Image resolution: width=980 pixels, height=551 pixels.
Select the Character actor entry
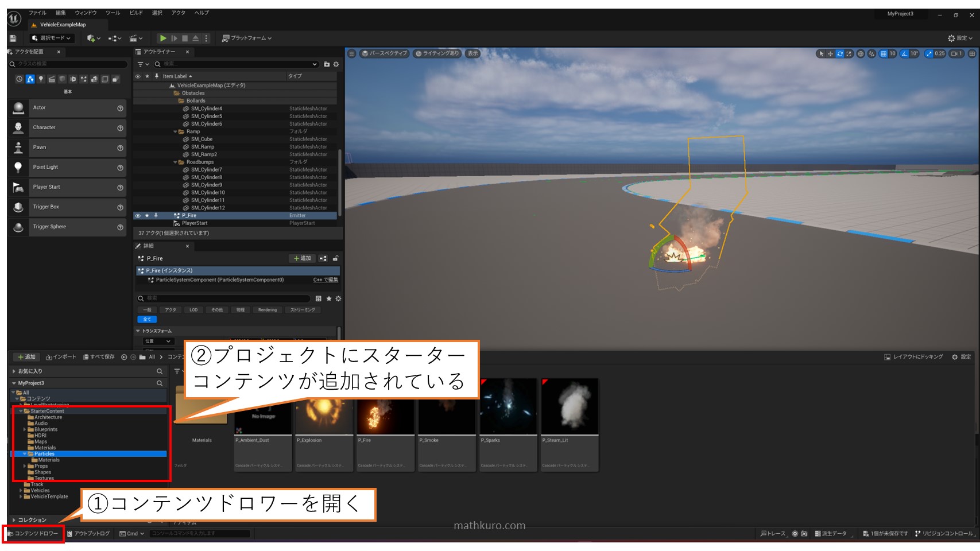tap(68, 127)
